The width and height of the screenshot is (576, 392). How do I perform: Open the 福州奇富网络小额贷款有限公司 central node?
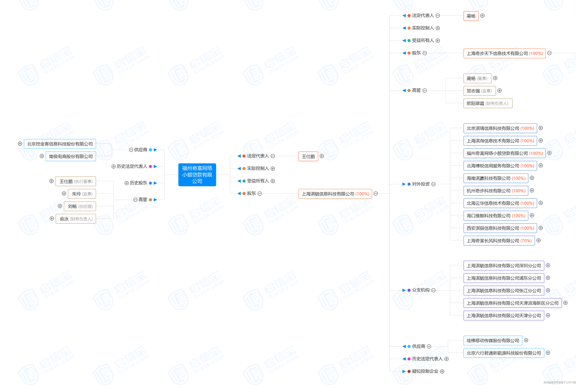(x=197, y=175)
